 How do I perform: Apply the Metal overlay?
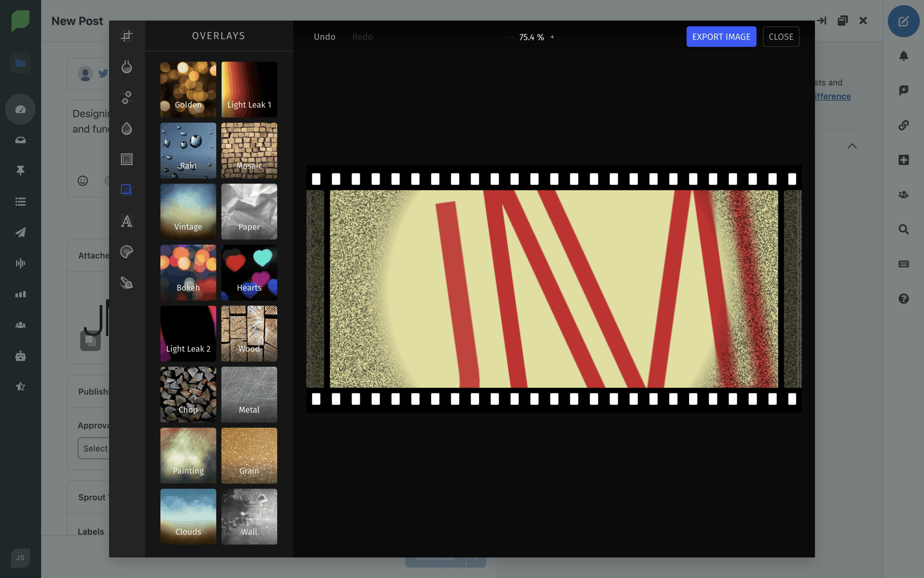tap(249, 395)
